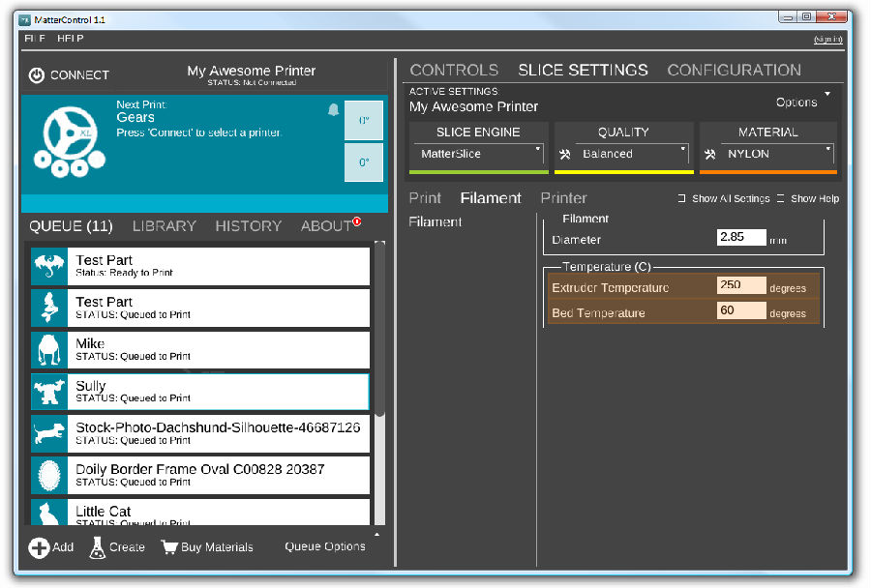The image size is (871, 588).
Task: Expand the Options menu
Action: click(802, 102)
